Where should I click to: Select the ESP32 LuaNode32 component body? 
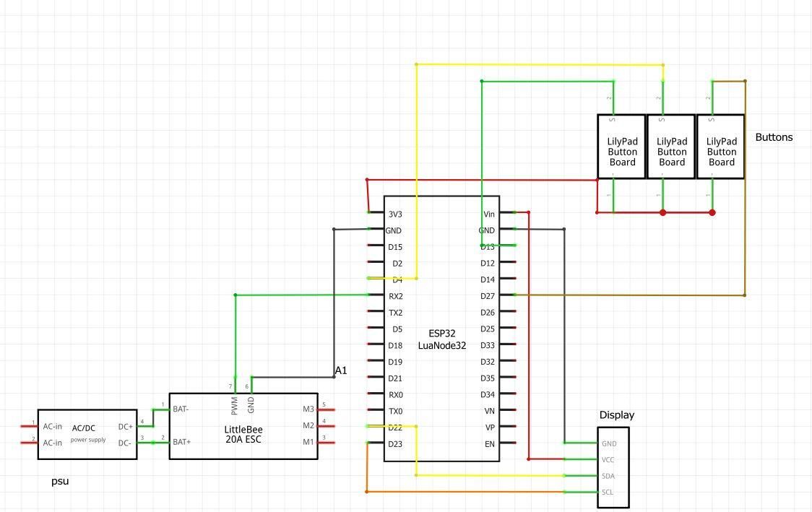pos(441,329)
